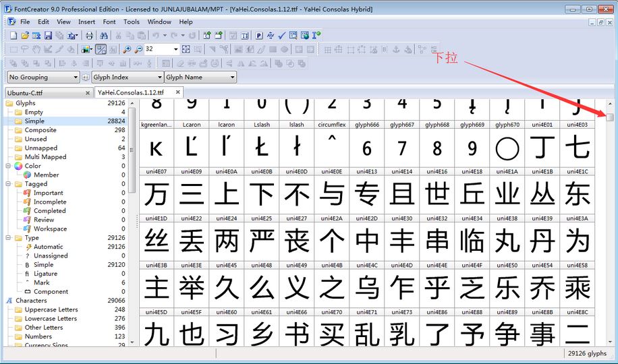Click the Print icon in toolbar

[x=89, y=36]
